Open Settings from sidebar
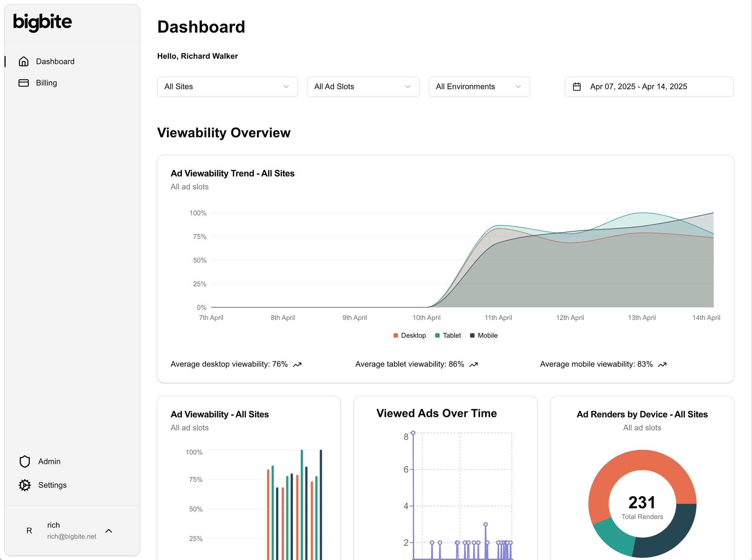The height and width of the screenshot is (560, 752). [x=52, y=485]
